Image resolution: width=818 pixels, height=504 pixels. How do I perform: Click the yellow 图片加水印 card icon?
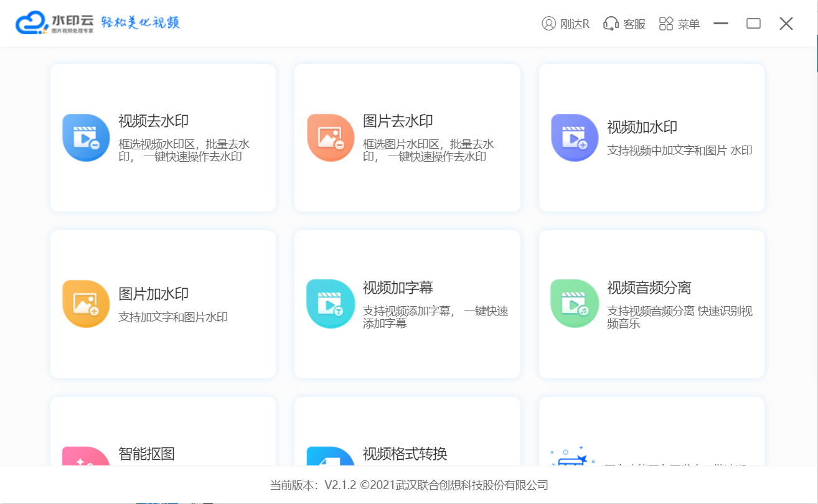click(x=86, y=304)
